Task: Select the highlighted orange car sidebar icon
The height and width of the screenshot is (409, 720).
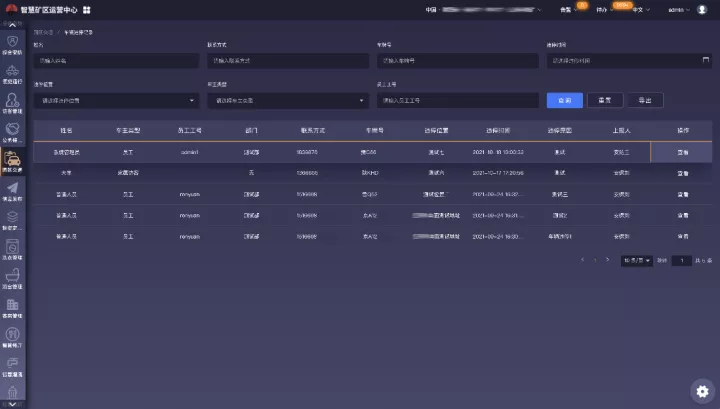Action: pyautogui.click(x=12, y=159)
